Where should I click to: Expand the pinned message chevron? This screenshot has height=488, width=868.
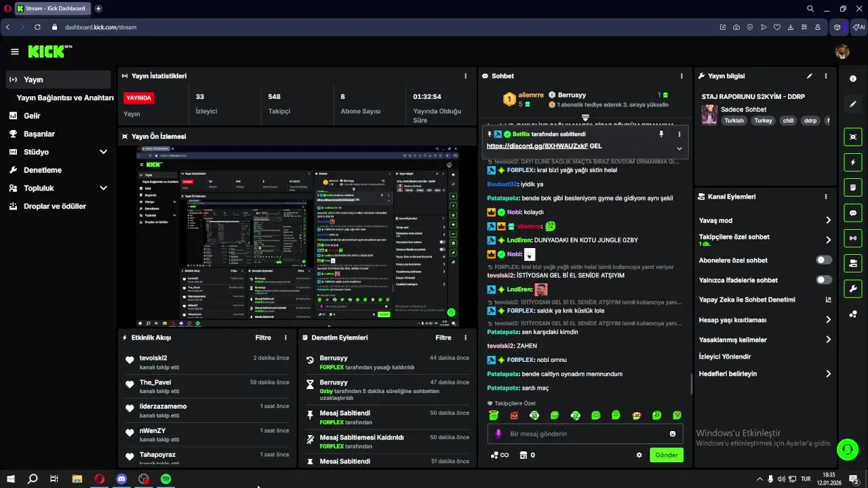click(679, 148)
